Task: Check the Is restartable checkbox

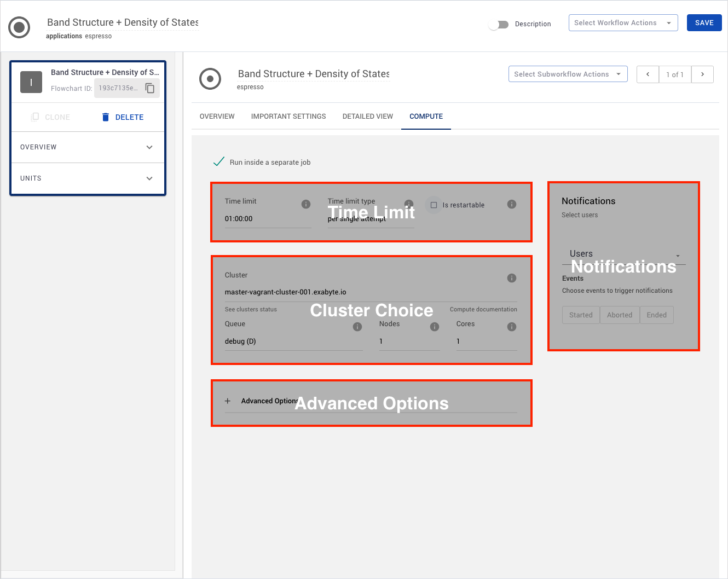Action: [x=434, y=205]
